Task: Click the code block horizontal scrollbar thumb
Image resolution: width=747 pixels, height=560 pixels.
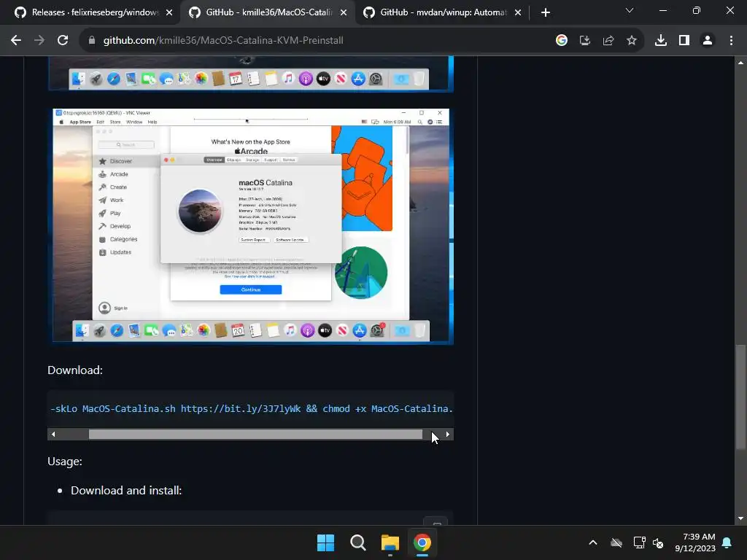Action: click(255, 435)
